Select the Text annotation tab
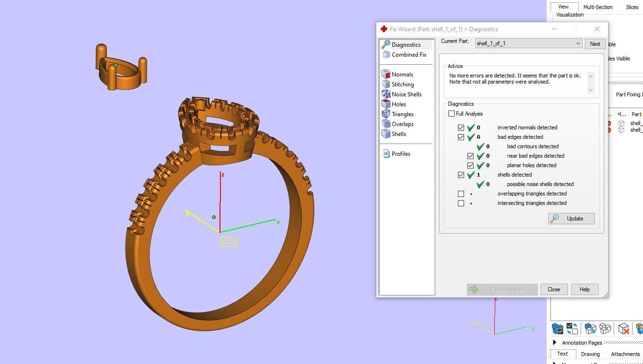The image size is (643, 364). [x=562, y=354]
